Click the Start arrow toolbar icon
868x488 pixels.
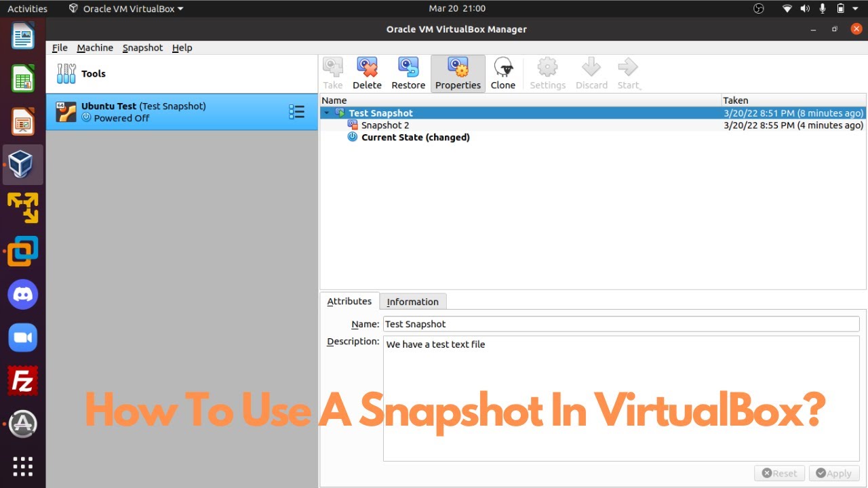point(627,68)
